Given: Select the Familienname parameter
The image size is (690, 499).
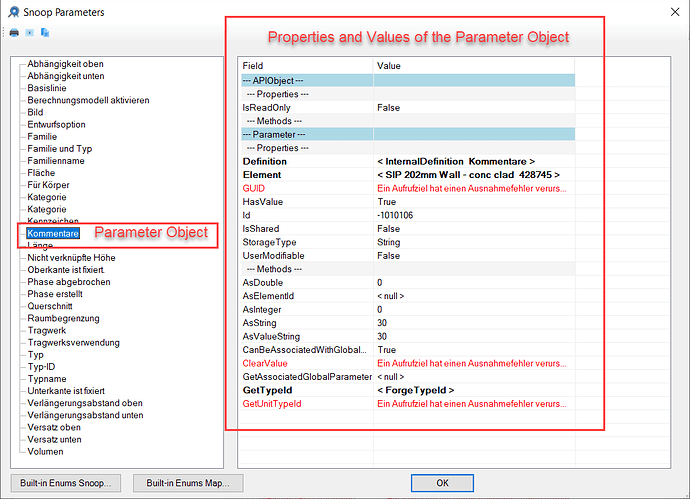Looking at the screenshot, I should tap(56, 161).
